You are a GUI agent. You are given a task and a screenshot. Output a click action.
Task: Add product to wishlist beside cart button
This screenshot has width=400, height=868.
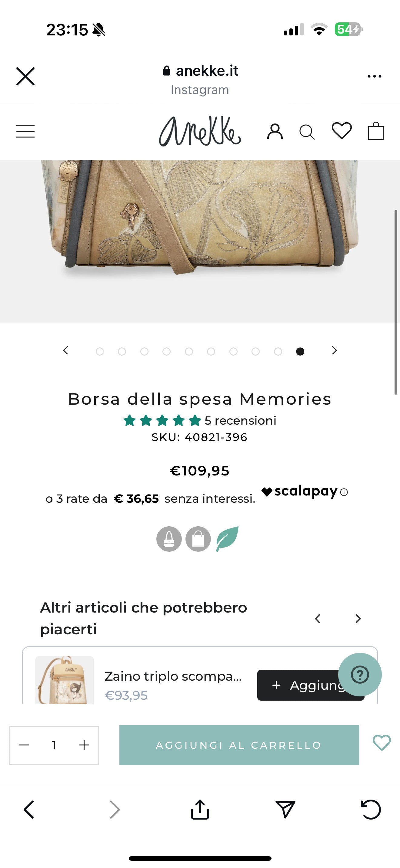pyautogui.click(x=382, y=742)
